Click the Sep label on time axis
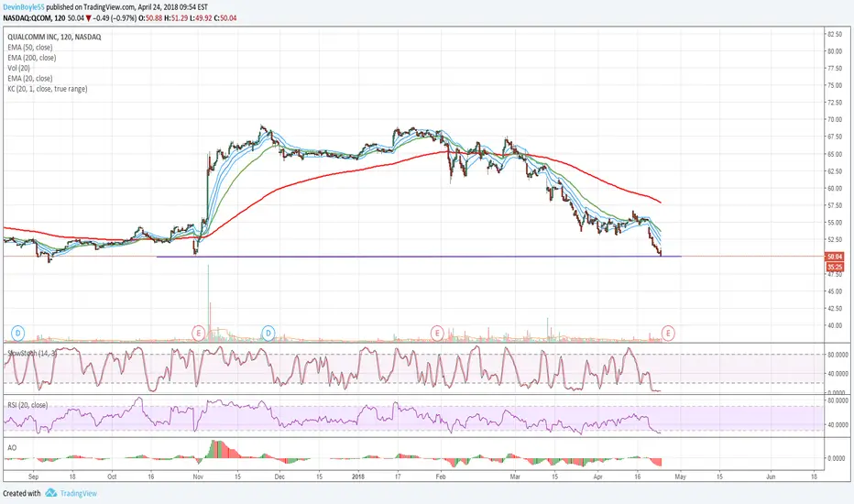Screen dimensions: 854x504 [33, 477]
